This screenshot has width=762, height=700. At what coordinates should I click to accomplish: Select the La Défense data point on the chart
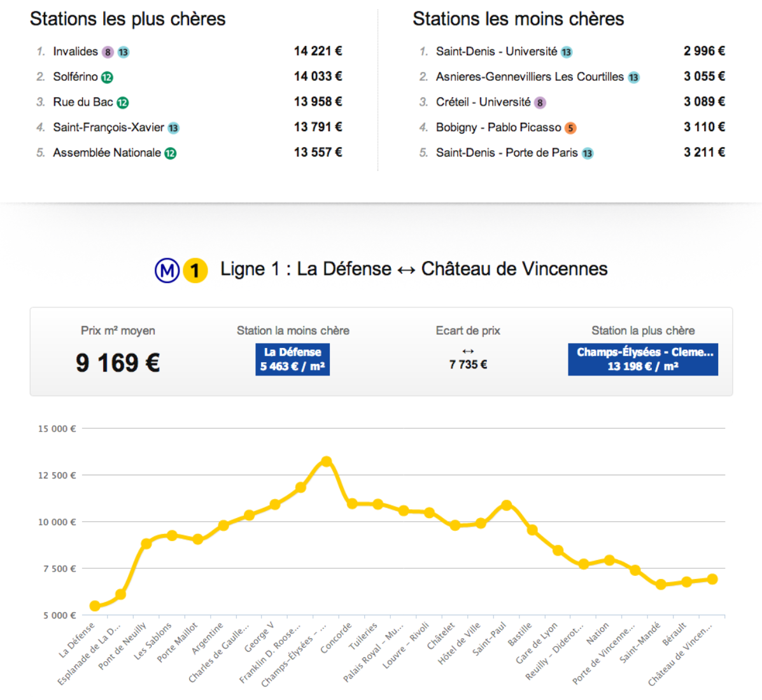95,606
